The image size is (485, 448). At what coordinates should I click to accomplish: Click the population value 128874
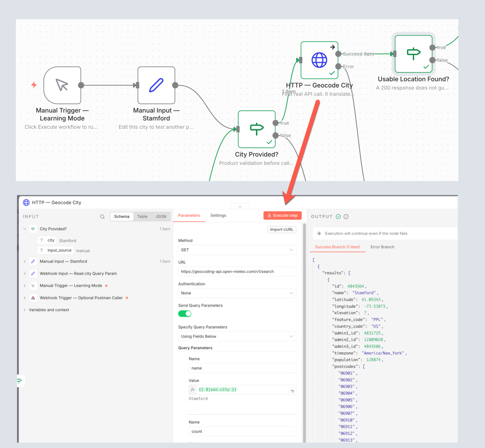(x=373, y=360)
